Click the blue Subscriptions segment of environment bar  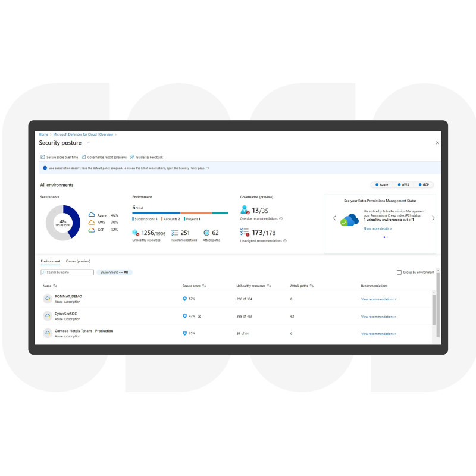tap(156, 213)
